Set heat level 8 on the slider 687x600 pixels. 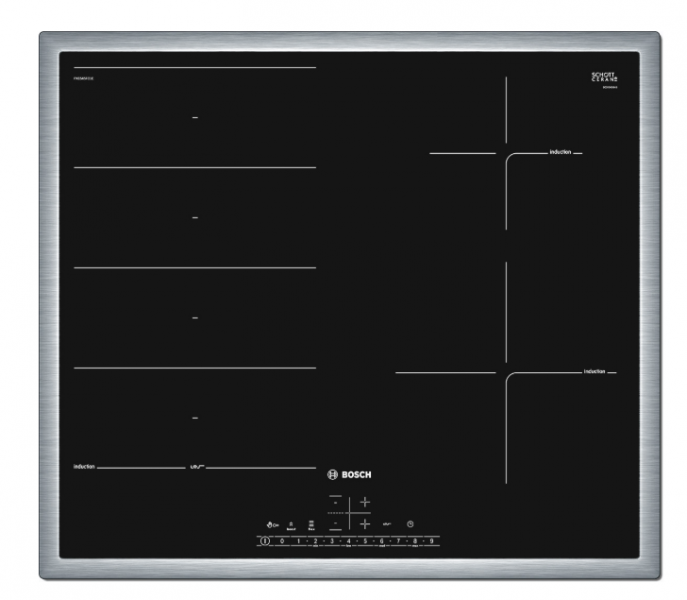(415, 541)
